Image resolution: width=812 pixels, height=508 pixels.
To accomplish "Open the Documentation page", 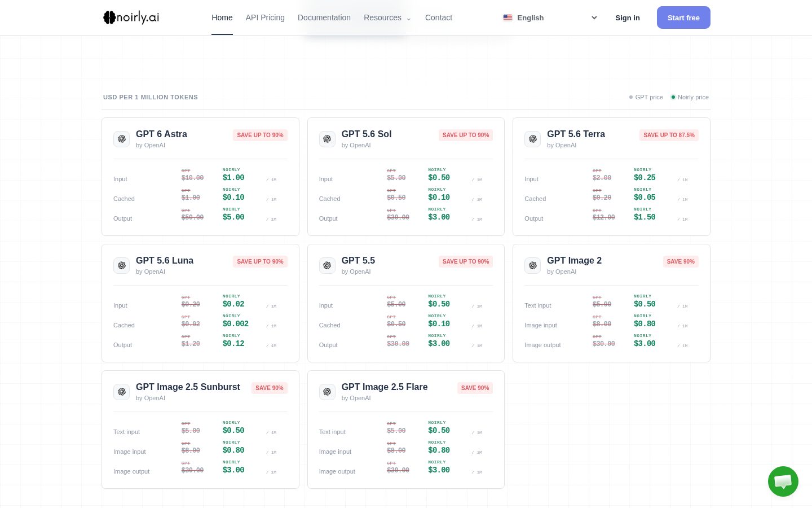I will point(324,17).
